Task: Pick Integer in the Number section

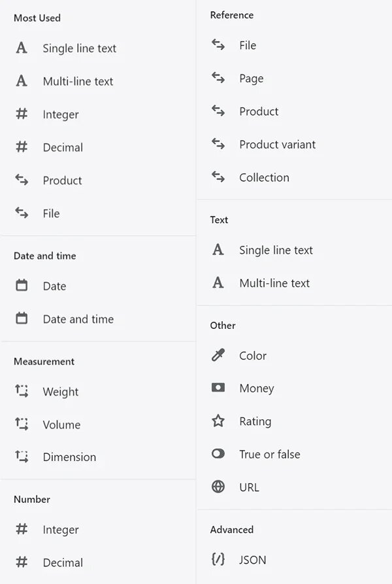Action: click(61, 530)
